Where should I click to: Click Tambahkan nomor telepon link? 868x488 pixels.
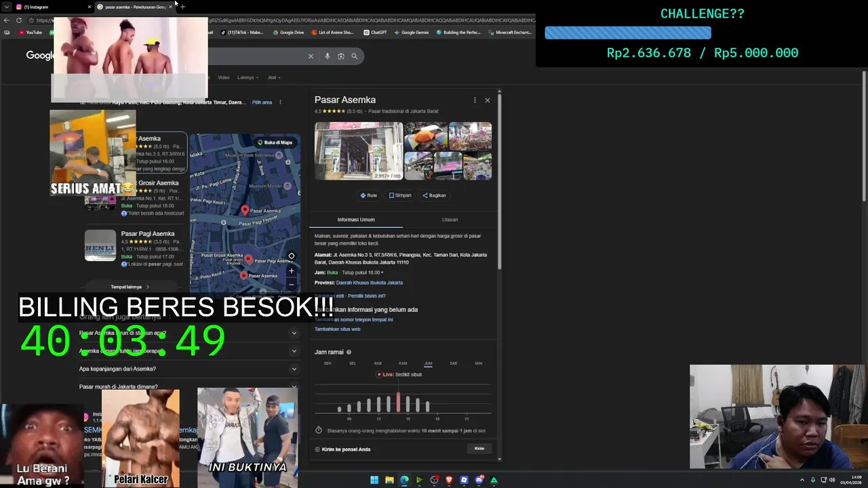pos(353,320)
